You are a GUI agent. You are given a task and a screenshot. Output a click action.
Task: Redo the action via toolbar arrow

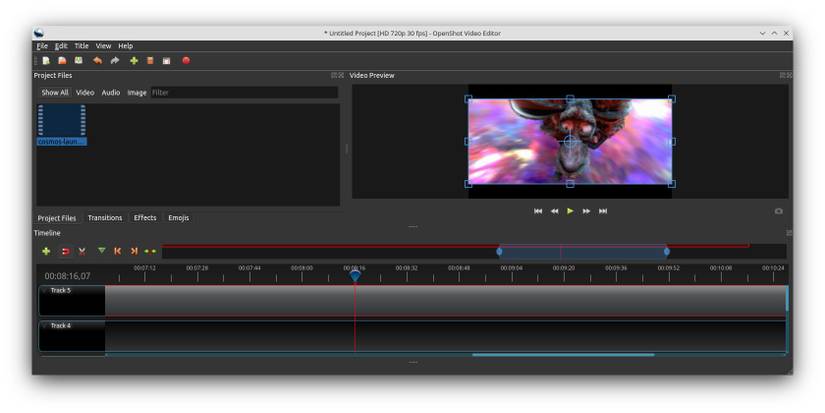(x=115, y=61)
